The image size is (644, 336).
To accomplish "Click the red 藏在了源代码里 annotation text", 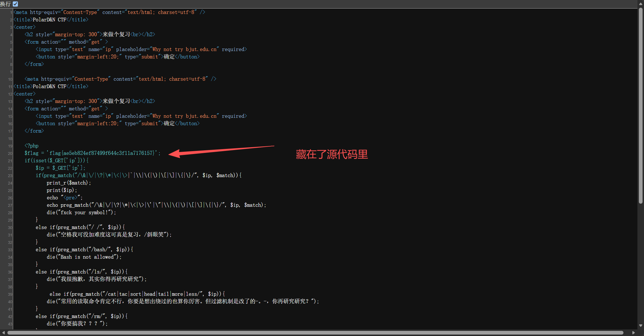I will pos(332,154).
